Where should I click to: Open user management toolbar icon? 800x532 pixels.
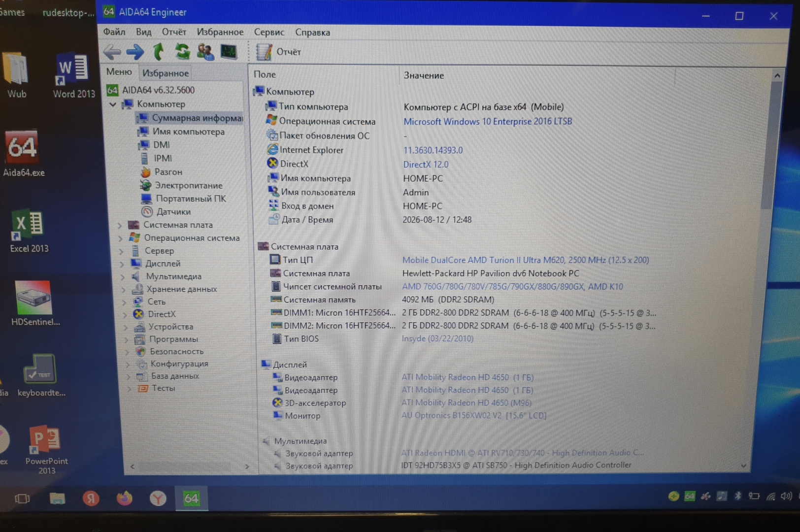click(205, 52)
